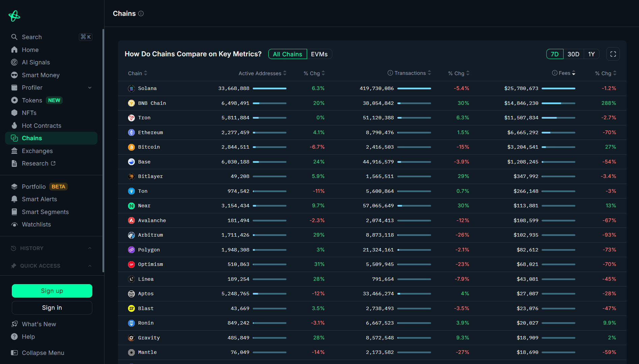The image size is (639, 364).
Task: Click the Transactions column info icon
Action: click(x=390, y=73)
